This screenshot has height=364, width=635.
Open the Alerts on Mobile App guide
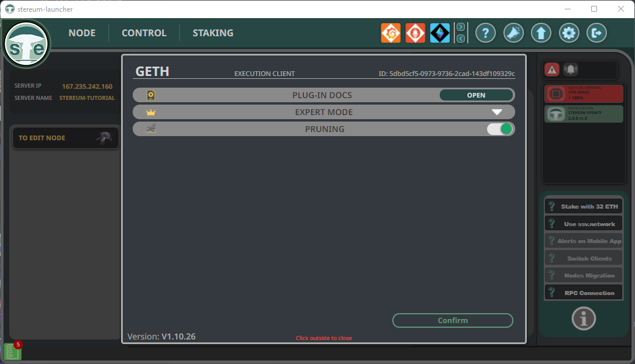584,241
